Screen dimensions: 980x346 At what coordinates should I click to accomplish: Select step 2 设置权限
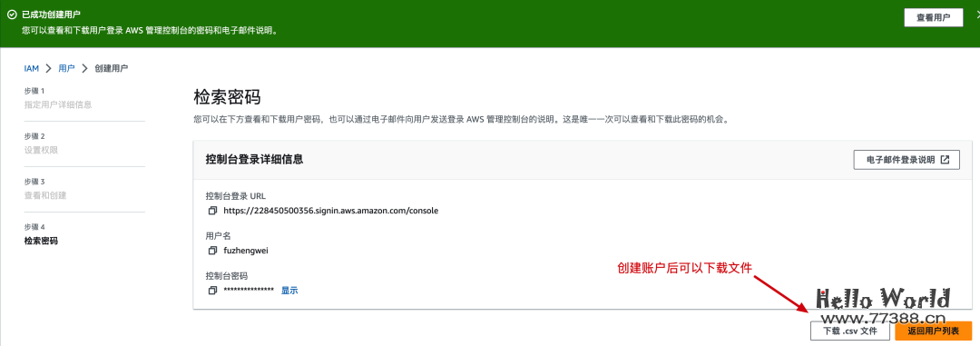click(41, 150)
